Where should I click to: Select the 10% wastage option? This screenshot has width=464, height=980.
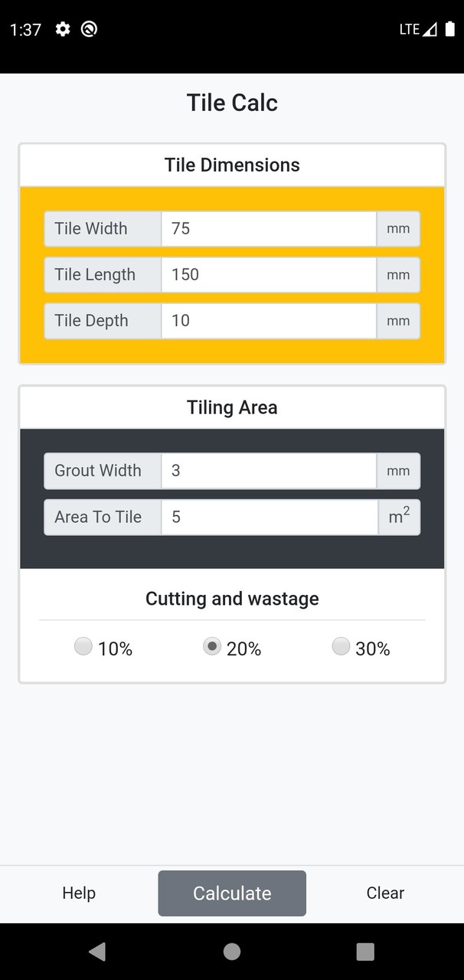(83, 647)
